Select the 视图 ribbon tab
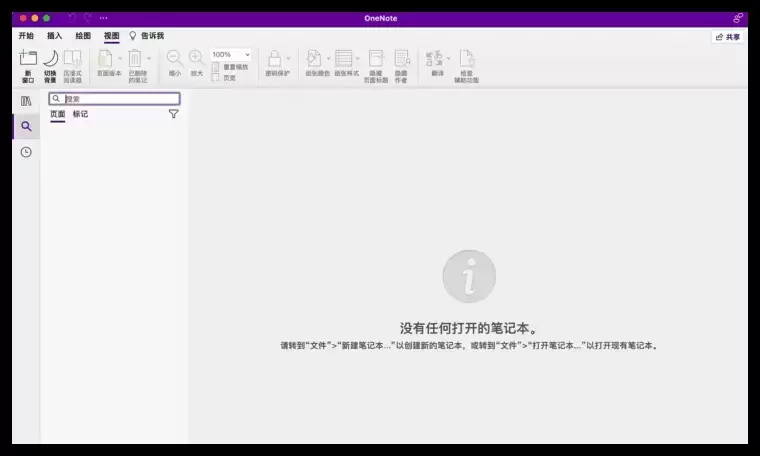 111,36
